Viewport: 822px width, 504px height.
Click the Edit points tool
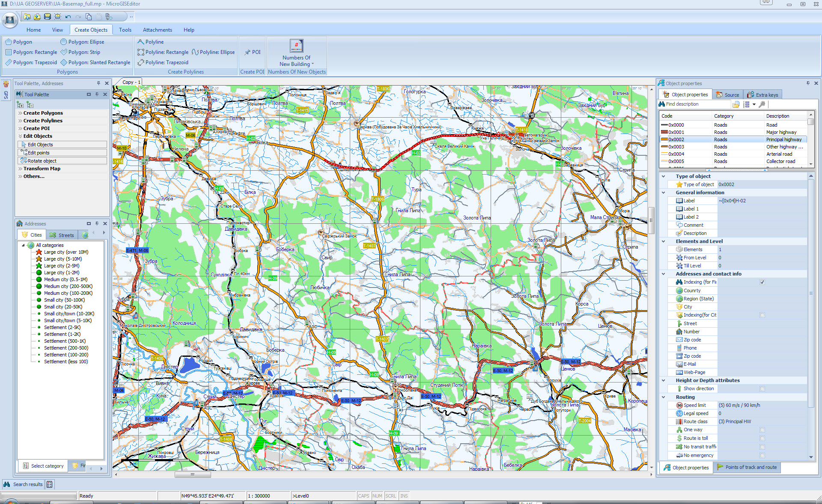coord(39,153)
